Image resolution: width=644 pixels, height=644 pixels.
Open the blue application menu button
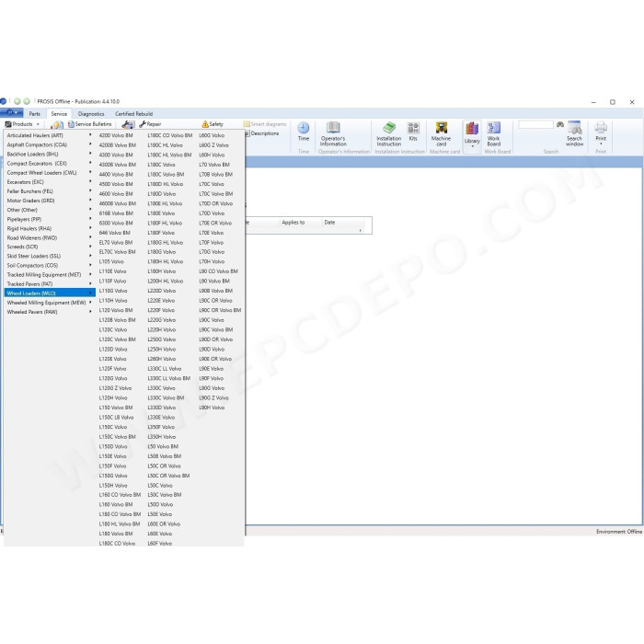point(11,113)
